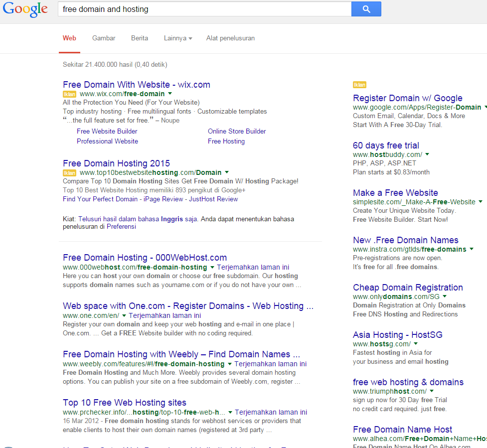Expand arrow beside top10bestwebsitehosting.com URL
This screenshot has width=487, height=448.
tap(227, 172)
